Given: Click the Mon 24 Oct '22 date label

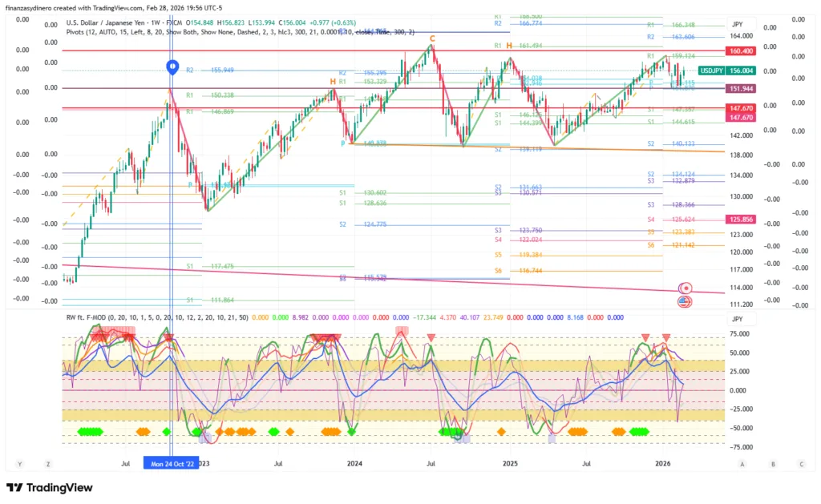Looking at the screenshot, I should coord(170,463).
